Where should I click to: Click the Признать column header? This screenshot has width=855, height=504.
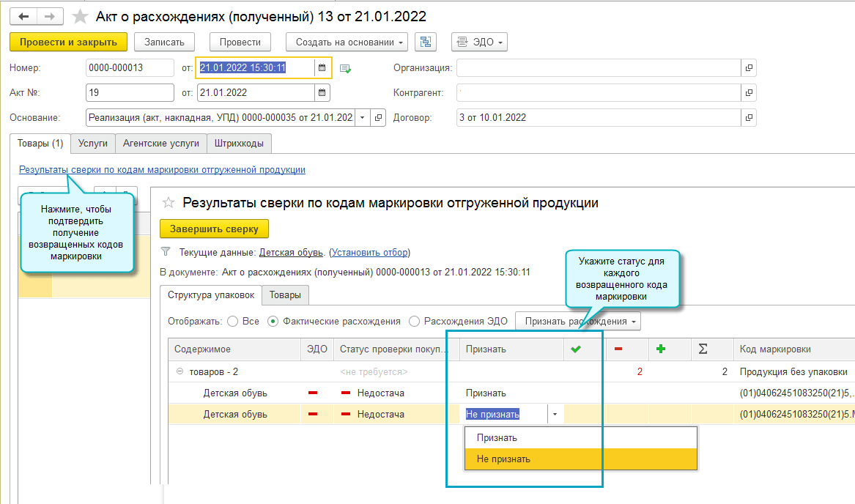click(511, 349)
